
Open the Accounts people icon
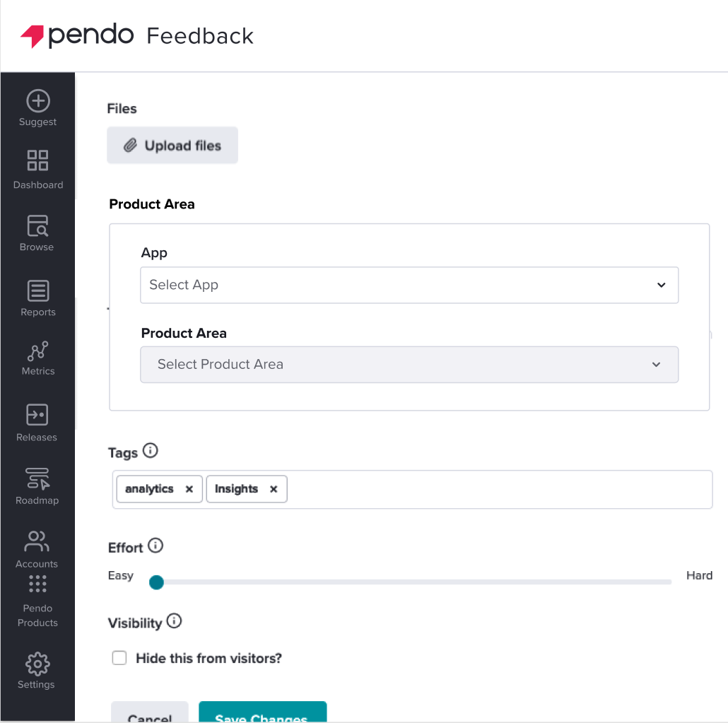37,541
